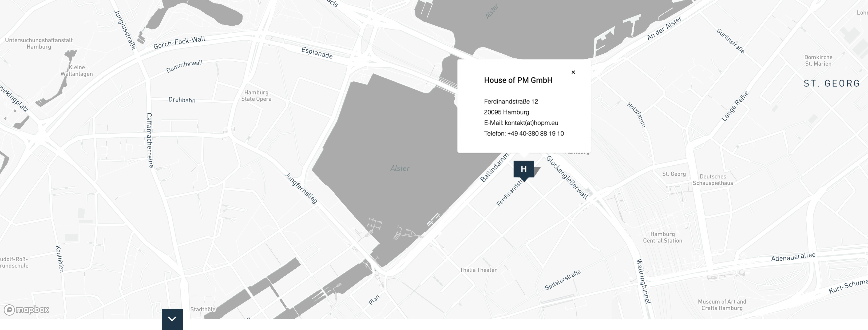Expand the dark chevron-down button
This screenshot has height=330, width=868.
(172, 319)
